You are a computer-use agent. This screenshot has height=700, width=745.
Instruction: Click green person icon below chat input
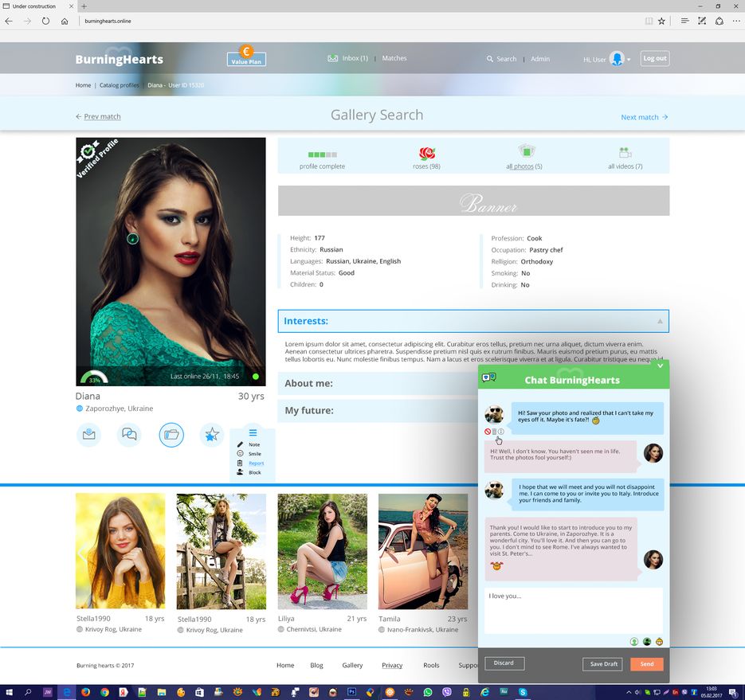click(x=633, y=642)
